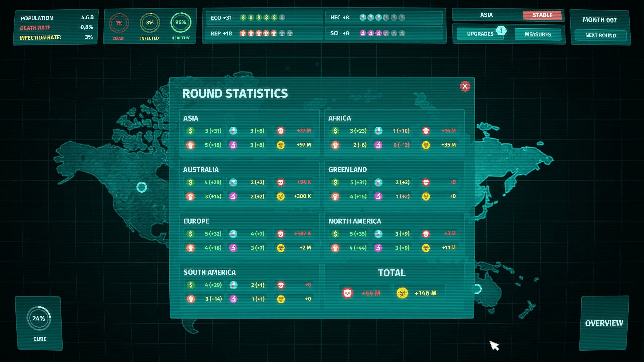Screen dimensions: 644x362
Task: Click Greenland's health pill icon
Action: point(378,182)
